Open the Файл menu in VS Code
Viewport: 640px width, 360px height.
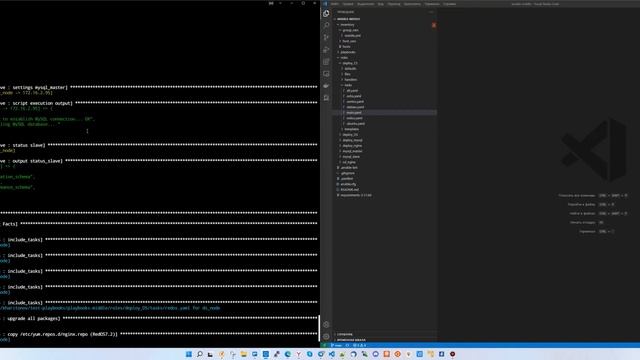[335, 4]
